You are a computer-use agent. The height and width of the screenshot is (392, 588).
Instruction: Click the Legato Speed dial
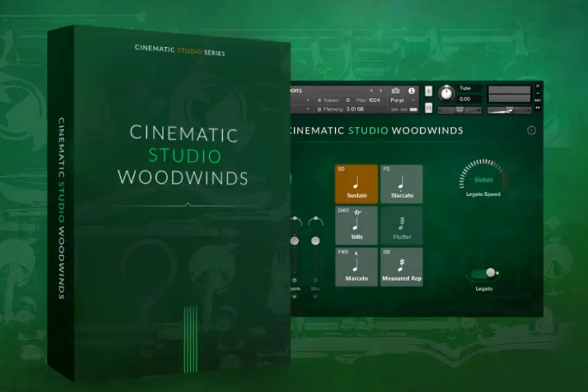pyautogui.click(x=483, y=175)
